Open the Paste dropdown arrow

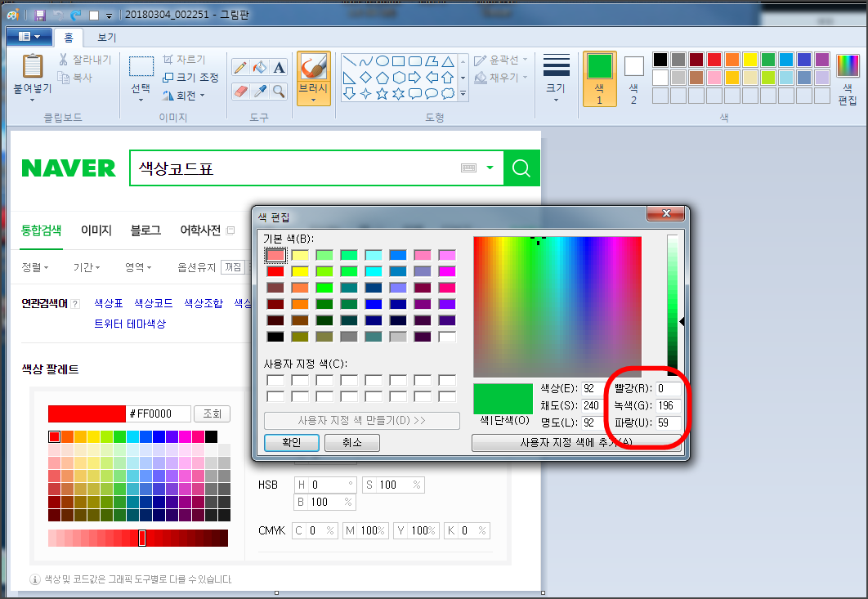[x=32, y=101]
